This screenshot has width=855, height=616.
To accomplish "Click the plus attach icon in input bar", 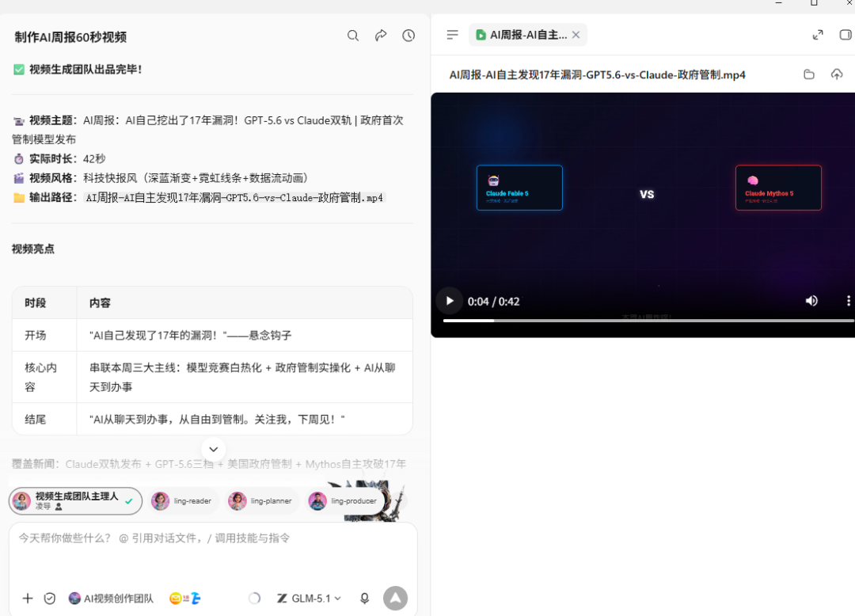I will (x=27, y=599).
